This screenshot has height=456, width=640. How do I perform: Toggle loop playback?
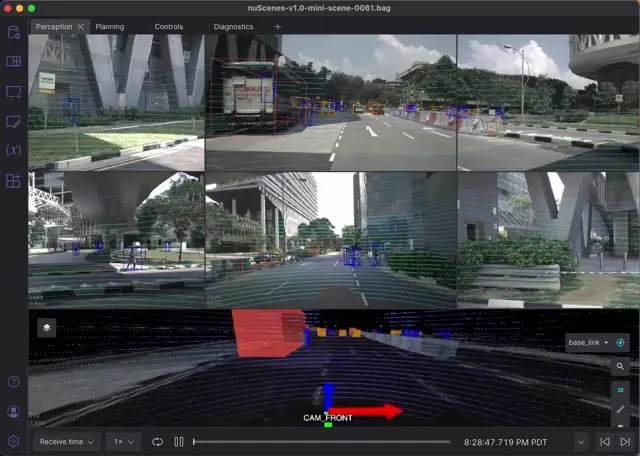158,441
